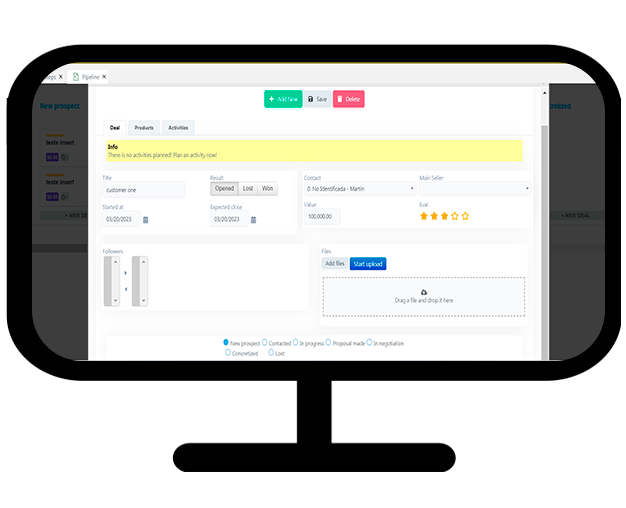The width and height of the screenshot is (626, 508).
Task: Switch to the Products tab
Action: click(144, 128)
